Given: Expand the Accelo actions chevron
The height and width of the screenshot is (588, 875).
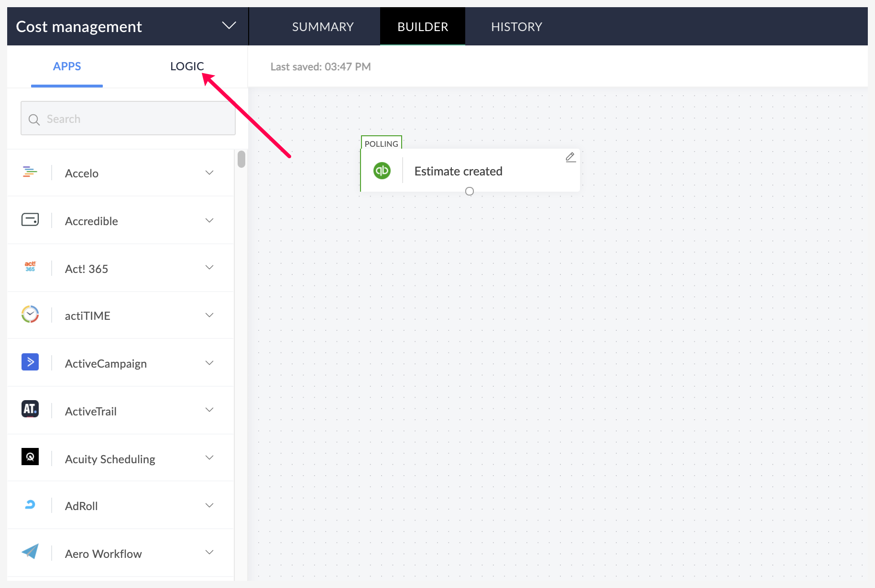Looking at the screenshot, I should click(209, 173).
